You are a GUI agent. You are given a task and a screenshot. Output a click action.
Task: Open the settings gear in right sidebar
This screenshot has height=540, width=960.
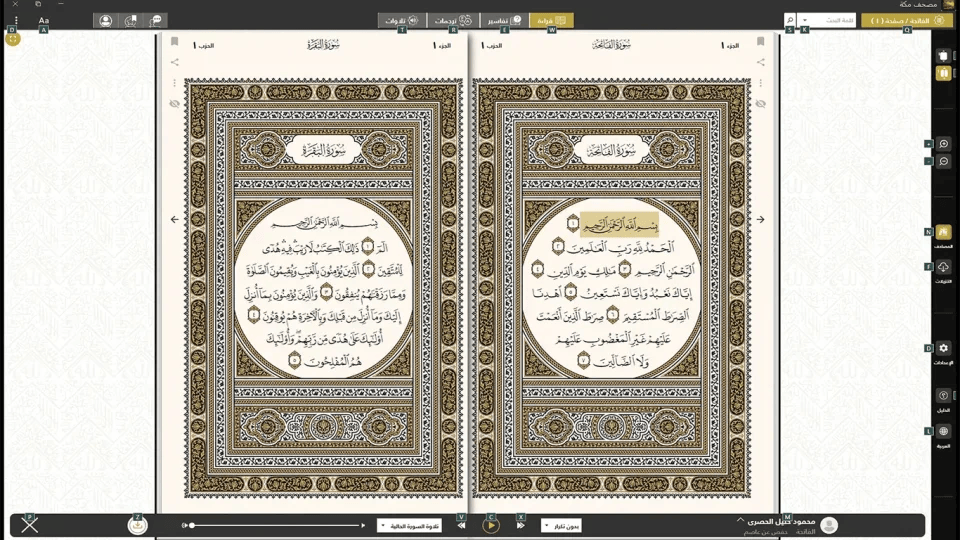(x=943, y=348)
